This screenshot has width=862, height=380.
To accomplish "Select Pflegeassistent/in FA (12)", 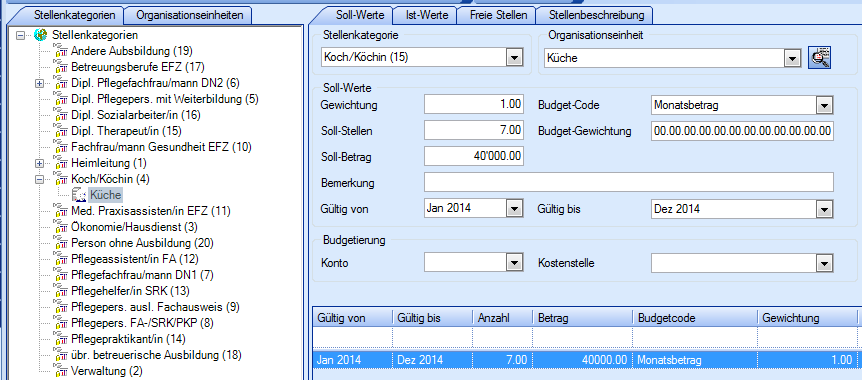I will 135,258.
